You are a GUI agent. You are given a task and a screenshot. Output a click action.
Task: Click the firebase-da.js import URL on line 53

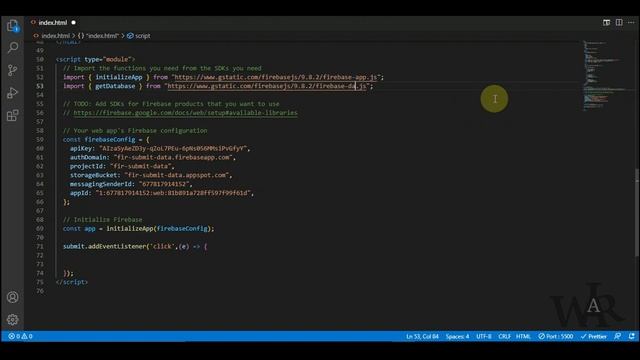267,86
